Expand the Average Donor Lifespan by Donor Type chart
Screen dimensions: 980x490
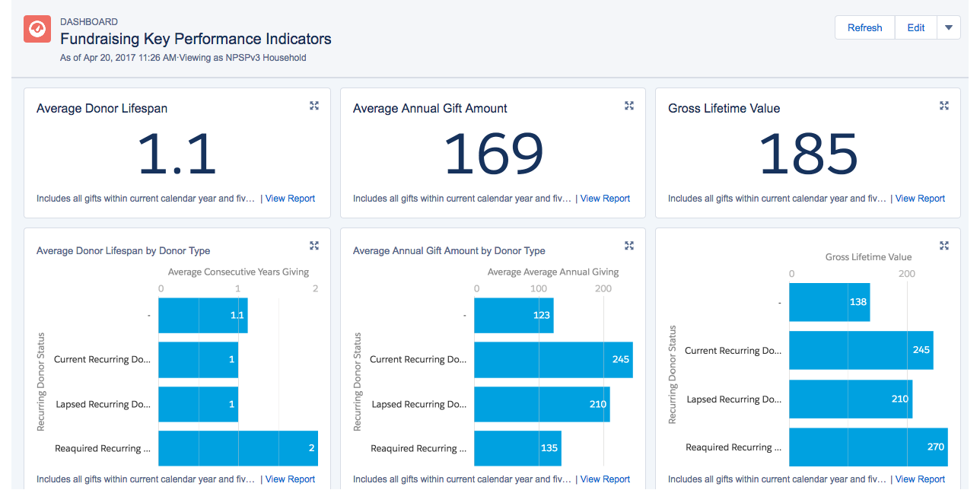pyautogui.click(x=314, y=246)
